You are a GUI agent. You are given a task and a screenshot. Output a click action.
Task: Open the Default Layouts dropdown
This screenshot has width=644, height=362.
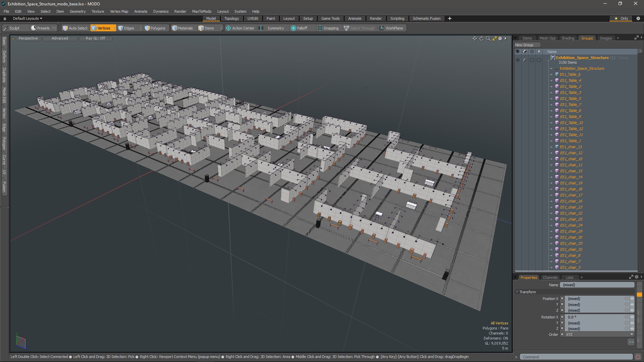coord(28,18)
